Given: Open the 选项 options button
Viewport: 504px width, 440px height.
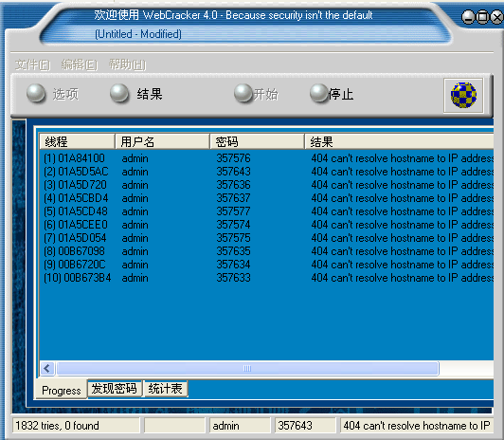Looking at the screenshot, I should click(53, 94).
